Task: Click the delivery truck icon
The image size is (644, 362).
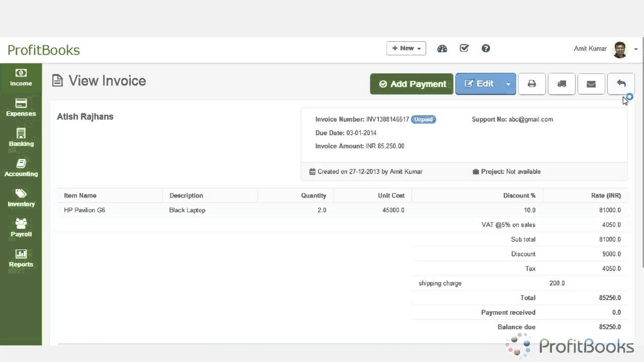Action: [x=561, y=84]
